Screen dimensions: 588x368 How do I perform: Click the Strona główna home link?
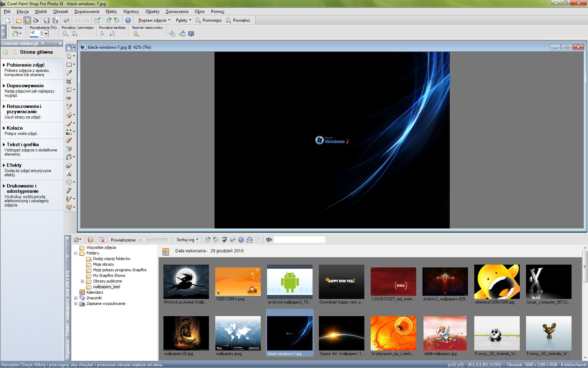(x=36, y=52)
